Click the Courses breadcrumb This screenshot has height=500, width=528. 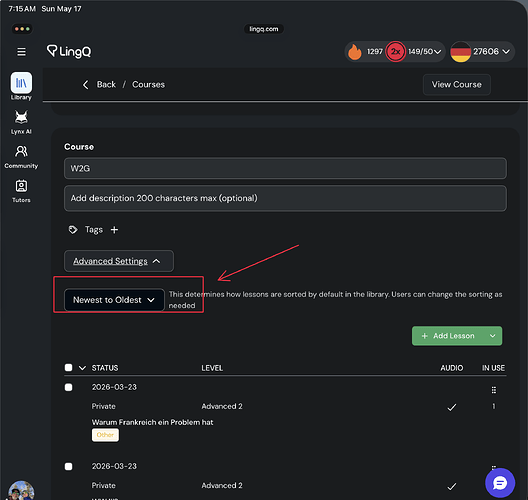[148, 85]
